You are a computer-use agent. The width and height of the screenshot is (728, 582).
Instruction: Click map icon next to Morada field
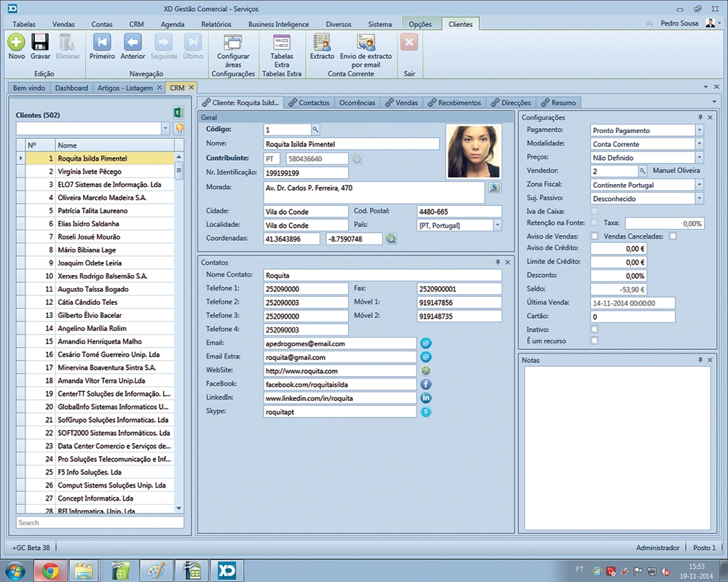(495, 188)
